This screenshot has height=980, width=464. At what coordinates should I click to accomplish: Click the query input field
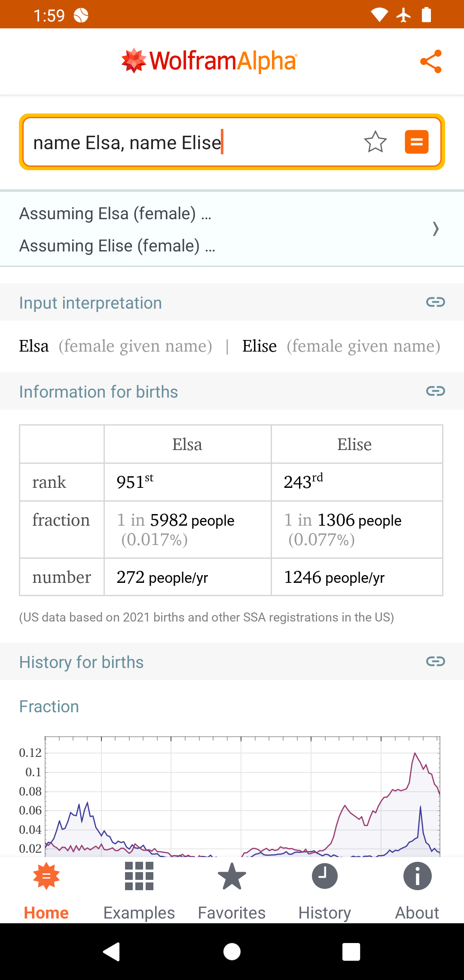pos(189,143)
